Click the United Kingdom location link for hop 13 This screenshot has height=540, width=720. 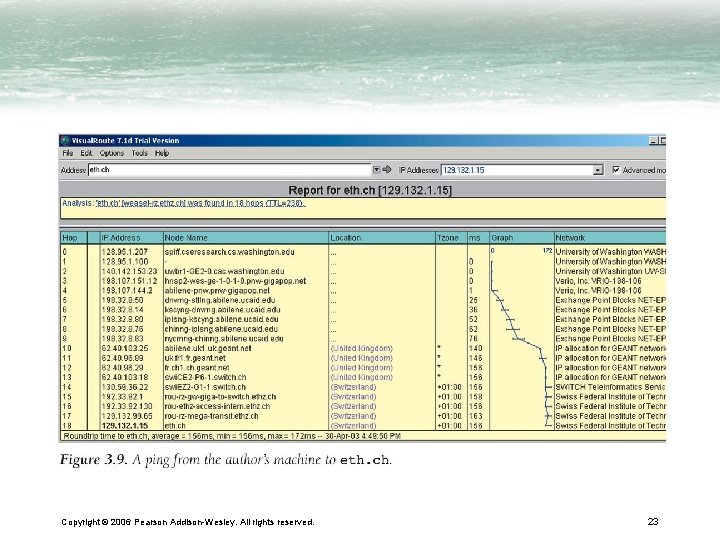(361, 377)
